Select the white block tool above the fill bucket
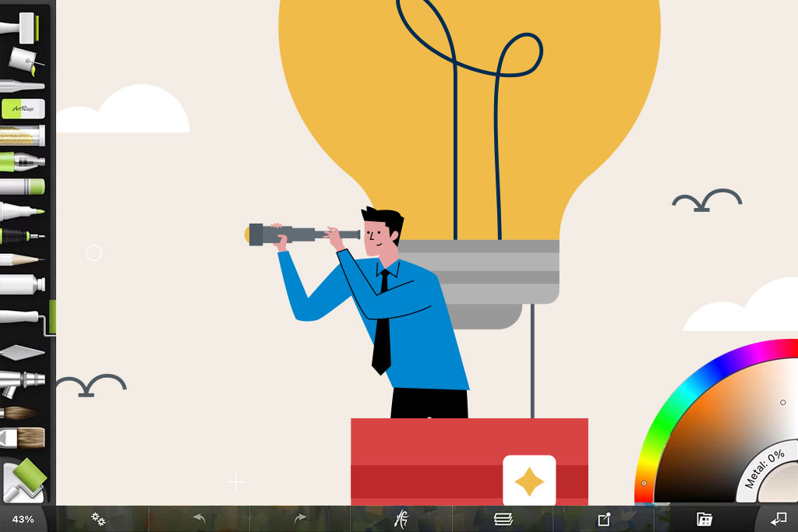This screenshot has height=532, width=798. pyautogui.click(x=21, y=27)
